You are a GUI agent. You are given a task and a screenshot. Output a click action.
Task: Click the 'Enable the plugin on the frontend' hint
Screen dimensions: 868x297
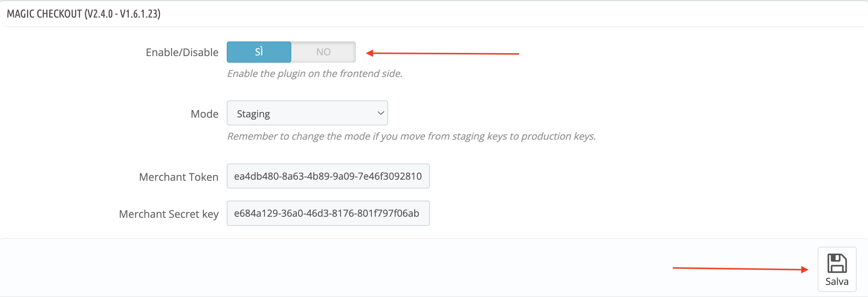point(315,74)
